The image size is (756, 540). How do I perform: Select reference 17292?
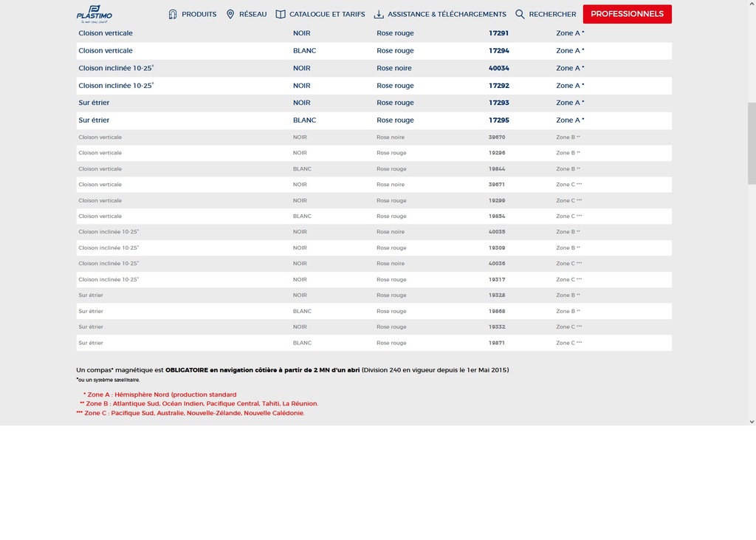click(499, 86)
